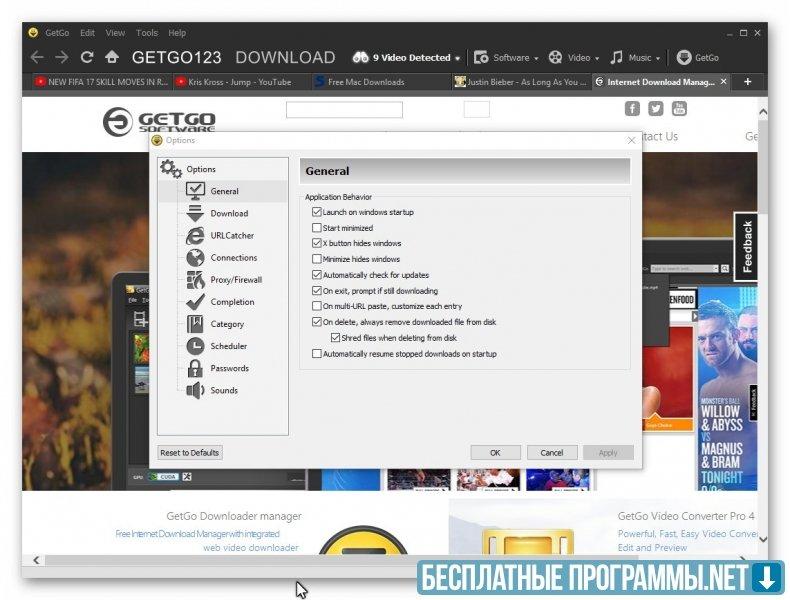Enable Minimize hides windows
This screenshot has height=600, width=790.
click(x=316, y=259)
